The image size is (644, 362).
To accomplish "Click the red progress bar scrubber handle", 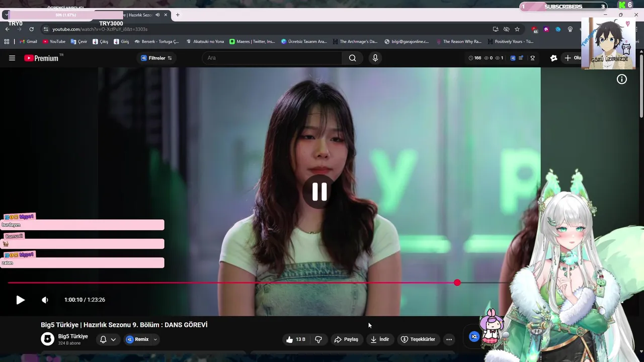I will pos(457,283).
